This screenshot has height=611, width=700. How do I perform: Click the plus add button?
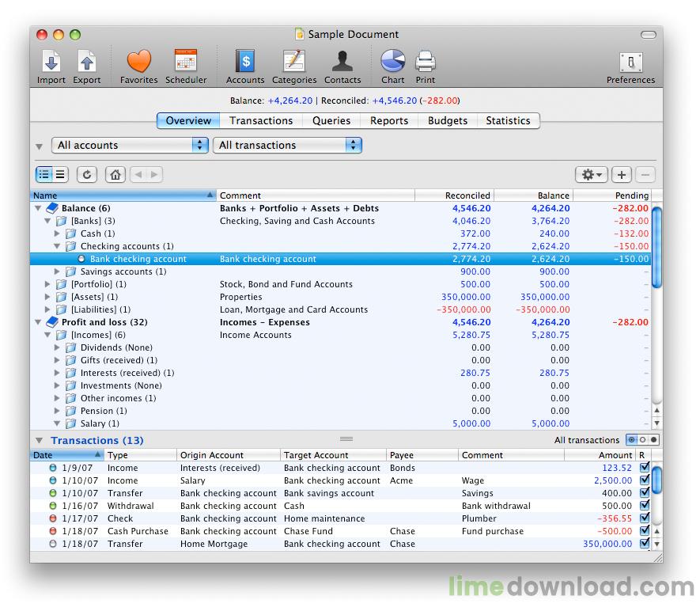point(622,175)
